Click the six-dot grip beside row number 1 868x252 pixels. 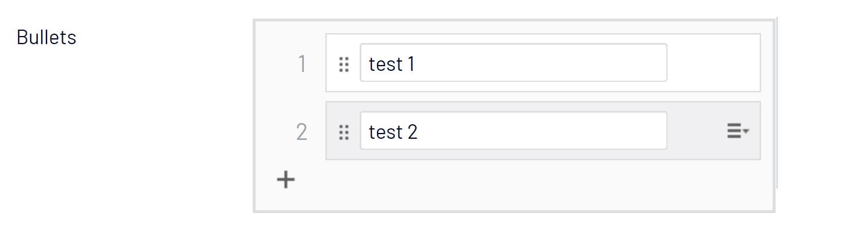pos(344,64)
